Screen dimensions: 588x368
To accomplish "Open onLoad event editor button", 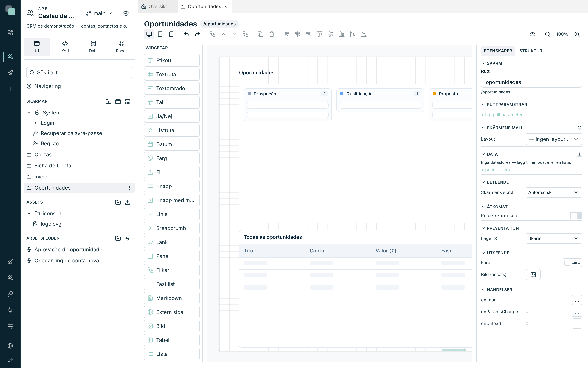I will (x=577, y=300).
